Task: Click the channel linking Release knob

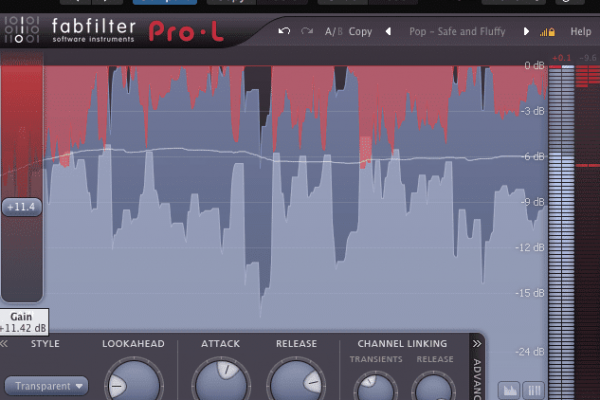Action: point(434,386)
